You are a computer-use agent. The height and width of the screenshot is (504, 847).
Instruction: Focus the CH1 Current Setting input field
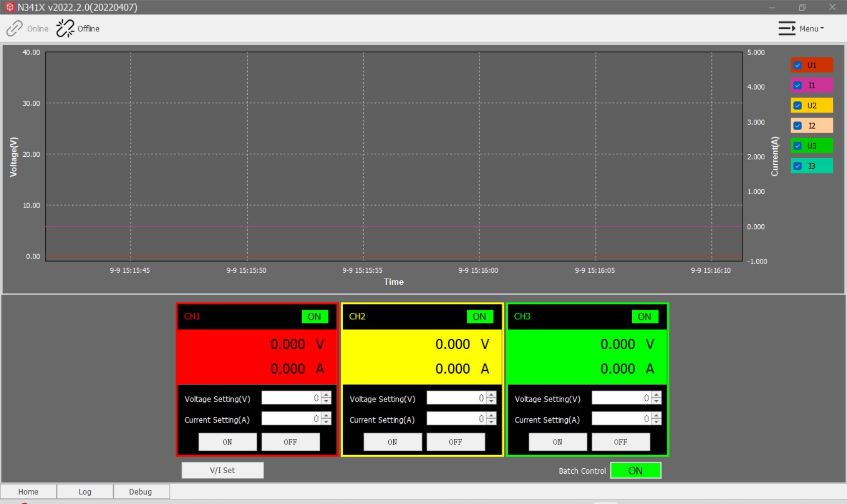coord(291,419)
